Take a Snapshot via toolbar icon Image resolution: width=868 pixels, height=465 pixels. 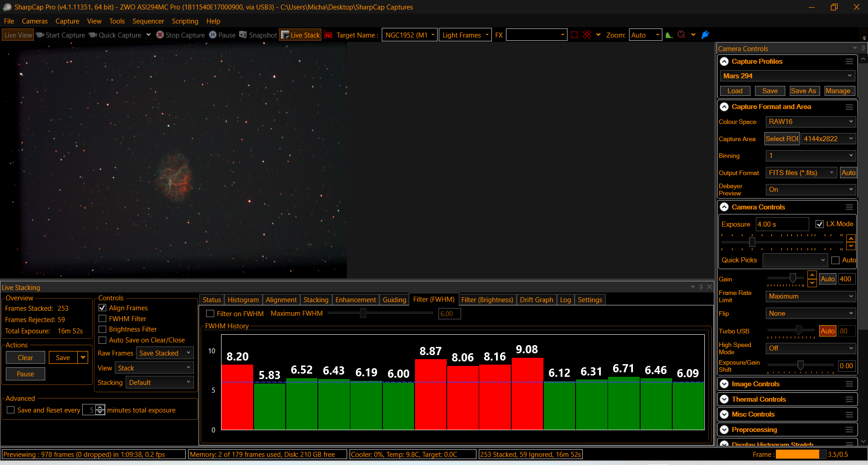tap(243, 35)
